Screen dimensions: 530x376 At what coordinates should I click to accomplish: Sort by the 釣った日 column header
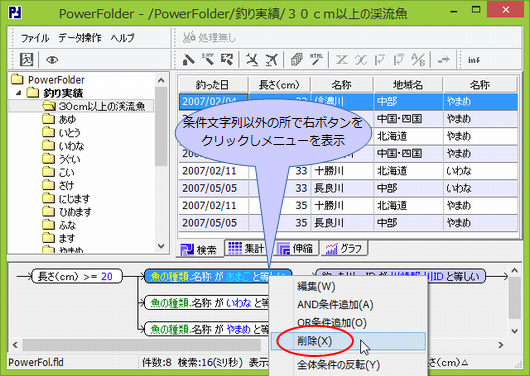[x=213, y=85]
